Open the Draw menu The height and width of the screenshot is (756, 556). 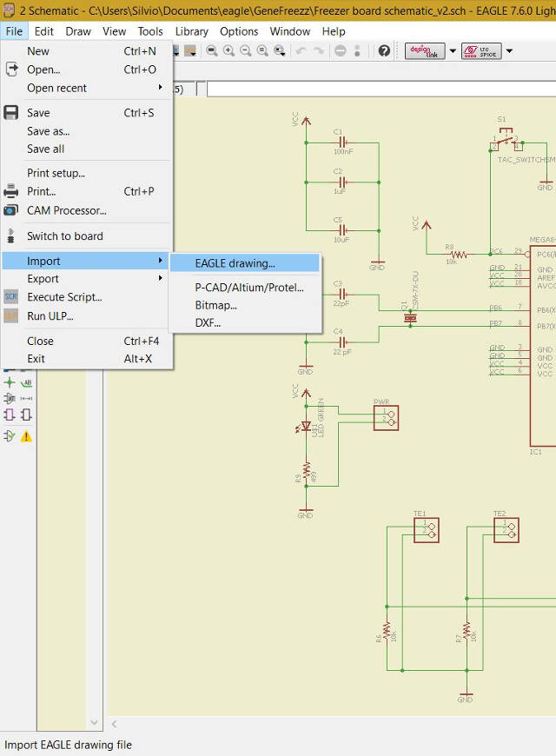click(78, 31)
